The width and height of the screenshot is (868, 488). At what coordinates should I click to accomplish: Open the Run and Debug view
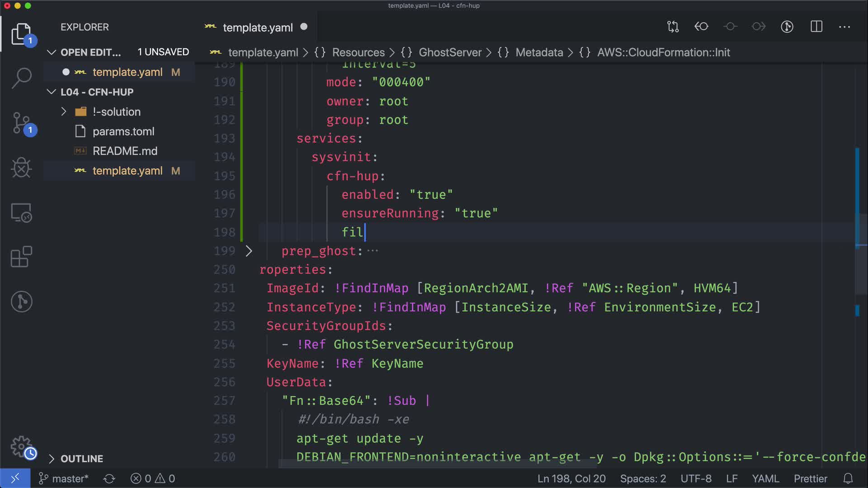point(21,168)
